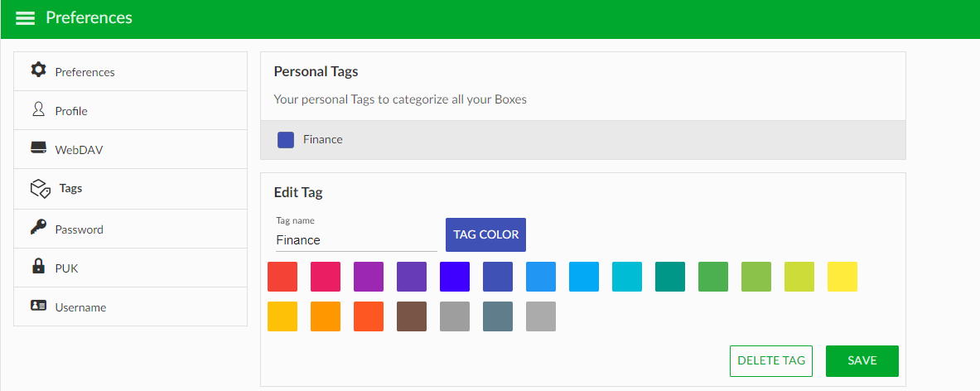Click the Preferences gear icon
The image size is (980, 391).
click(38, 70)
